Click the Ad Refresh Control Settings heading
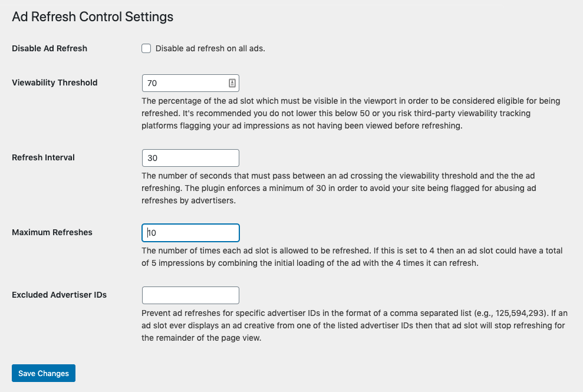The height and width of the screenshot is (392, 583). [x=93, y=17]
